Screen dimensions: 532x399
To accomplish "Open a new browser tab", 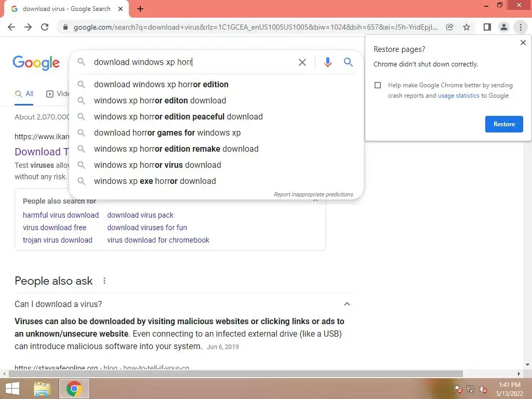I will 140,9.
